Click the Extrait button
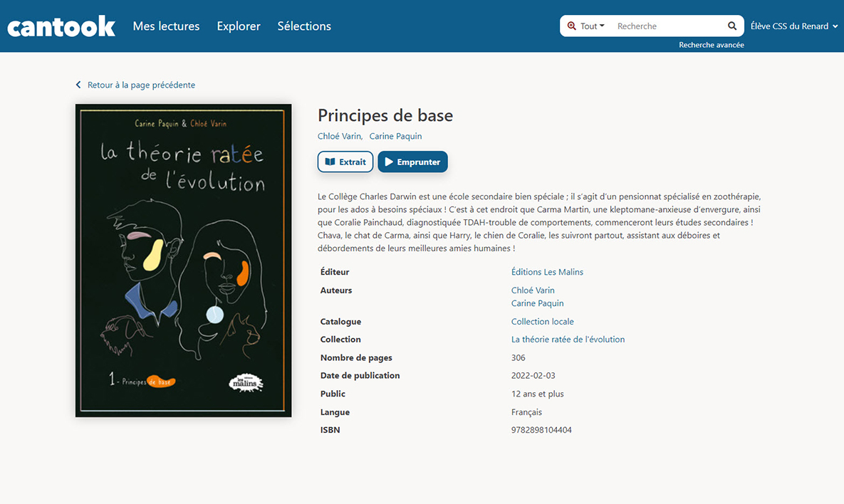This screenshot has height=504, width=844. pos(345,162)
